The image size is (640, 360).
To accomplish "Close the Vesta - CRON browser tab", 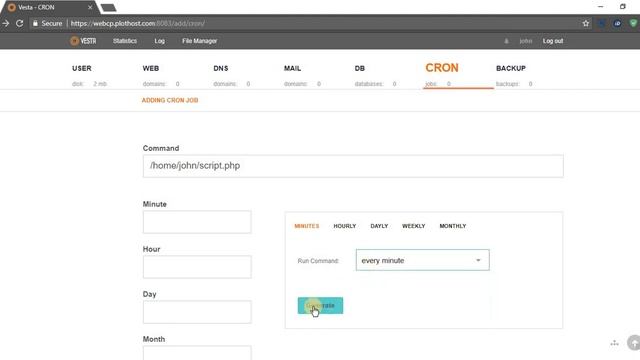I will point(90,7).
